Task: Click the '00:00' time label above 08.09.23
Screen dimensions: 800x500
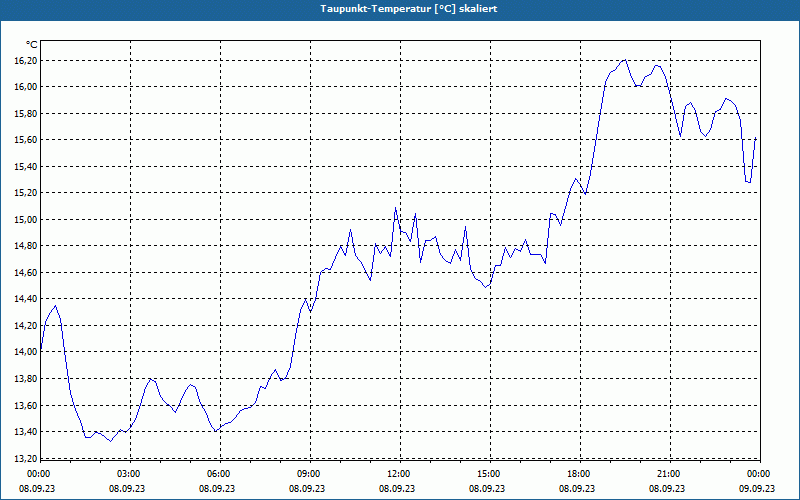Action: pos(38,474)
